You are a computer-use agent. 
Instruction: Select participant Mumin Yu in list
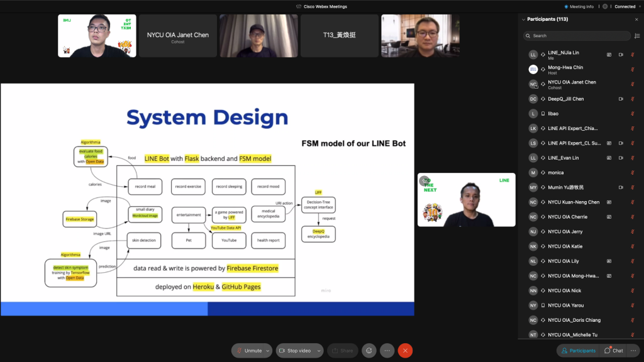pos(580,187)
